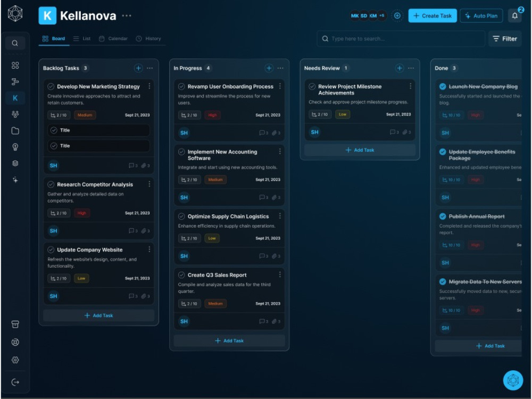Mark Implement New Accounting Software complete
The image size is (532, 399).
(181, 152)
